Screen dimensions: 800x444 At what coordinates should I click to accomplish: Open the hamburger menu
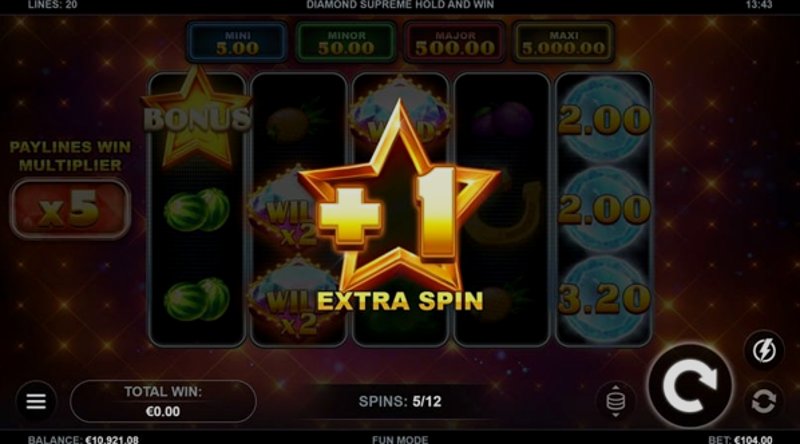[x=36, y=401]
